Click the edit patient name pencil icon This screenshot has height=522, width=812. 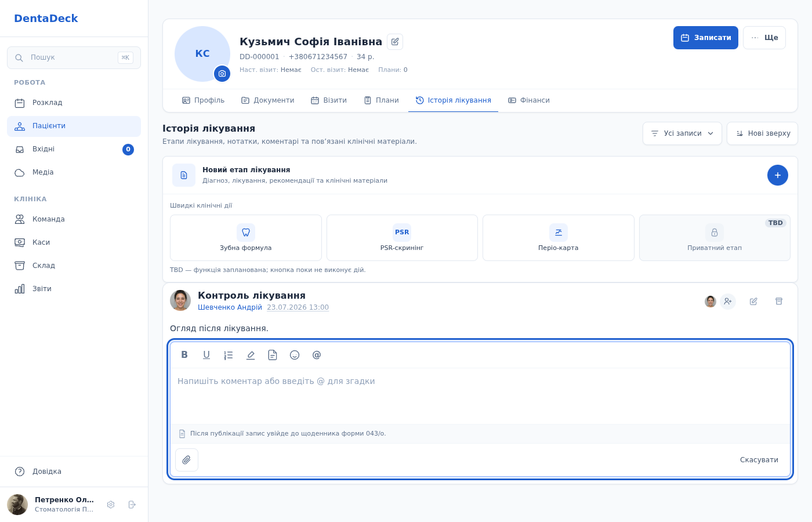(395, 42)
